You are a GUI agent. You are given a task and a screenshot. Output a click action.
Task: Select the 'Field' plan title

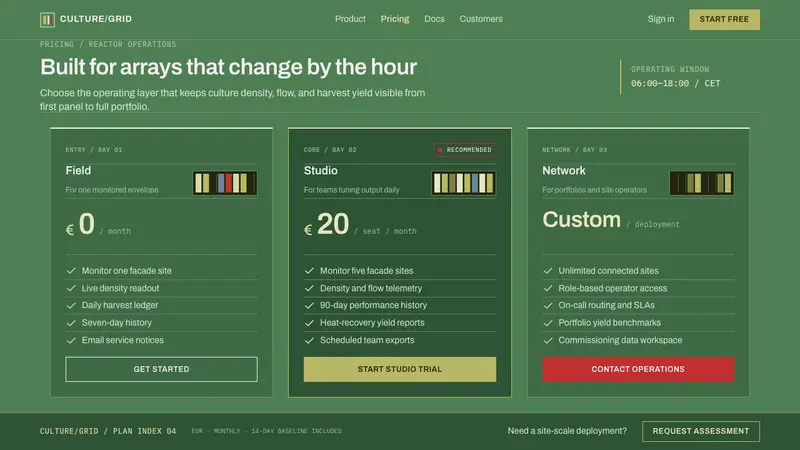pos(78,170)
